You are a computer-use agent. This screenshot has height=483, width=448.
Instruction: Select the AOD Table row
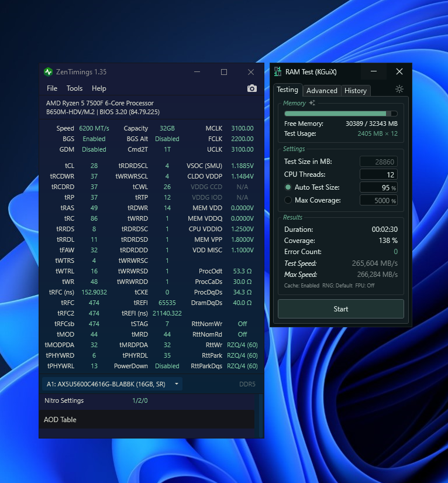coord(147,419)
